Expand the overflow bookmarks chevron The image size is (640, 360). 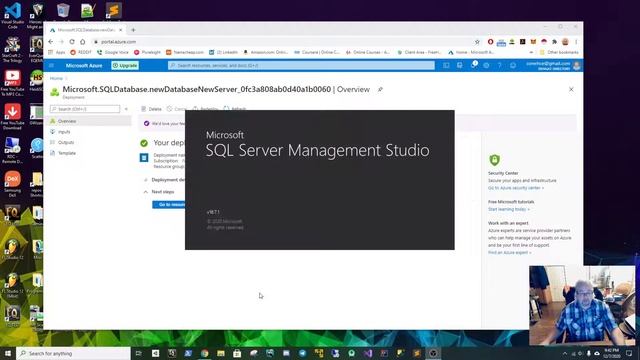point(531,52)
